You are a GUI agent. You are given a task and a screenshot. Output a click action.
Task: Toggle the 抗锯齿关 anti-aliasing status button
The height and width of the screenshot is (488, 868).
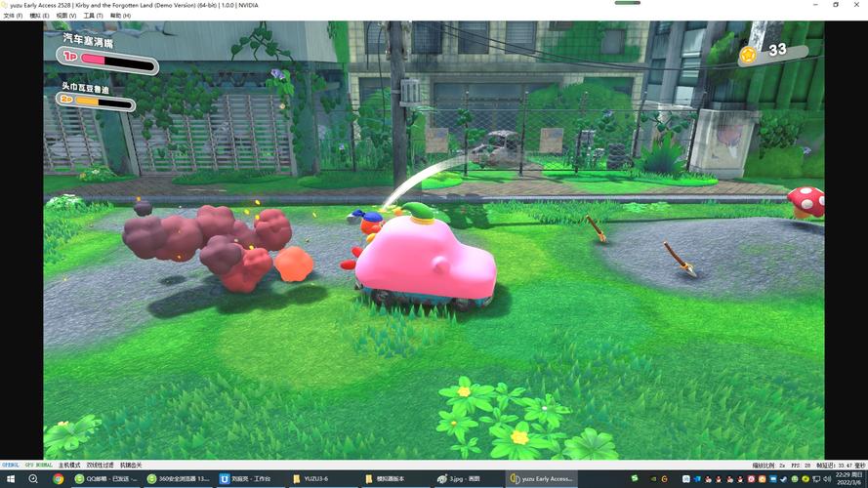click(131, 465)
